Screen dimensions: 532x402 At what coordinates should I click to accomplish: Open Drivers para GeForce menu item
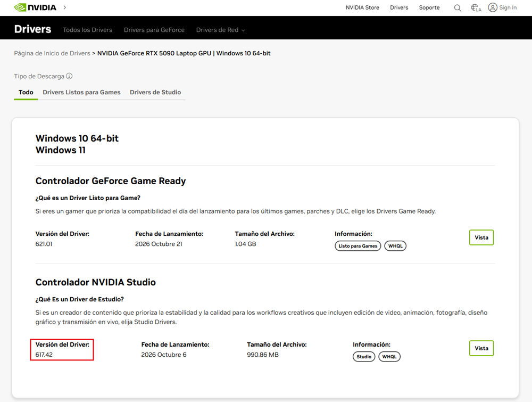click(154, 30)
